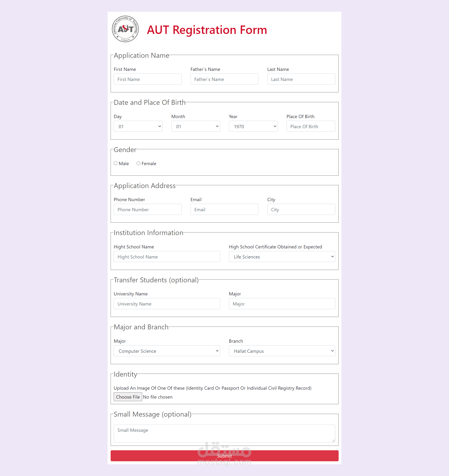Open the Year dropdown showing 1970
The width and height of the screenshot is (449, 476).
(x=253, y=126)
